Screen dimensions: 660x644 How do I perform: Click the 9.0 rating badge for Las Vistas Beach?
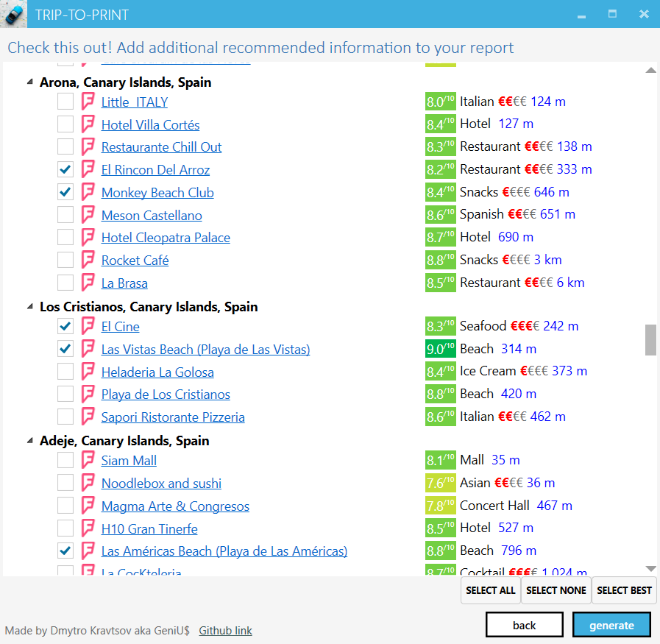point(440,349)
